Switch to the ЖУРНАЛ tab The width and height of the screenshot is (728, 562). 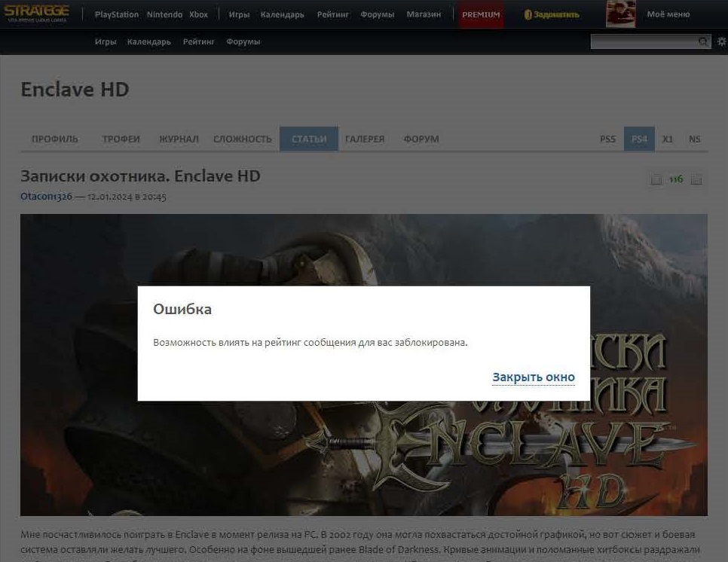click(x=179, y=139)
